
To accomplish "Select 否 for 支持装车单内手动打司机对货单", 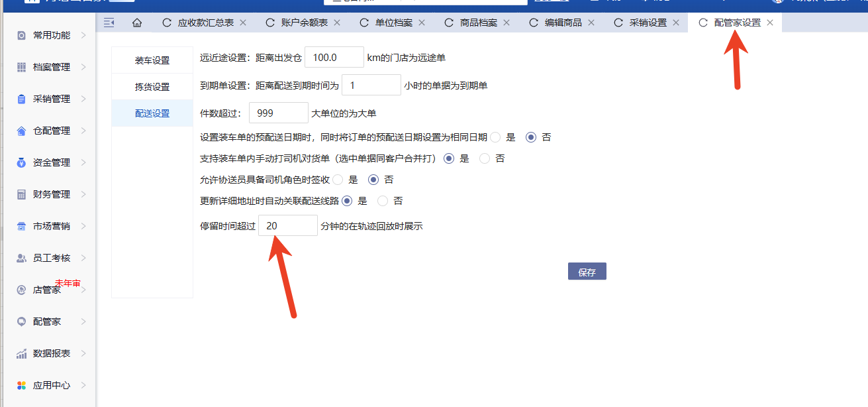I will [485, 158].
